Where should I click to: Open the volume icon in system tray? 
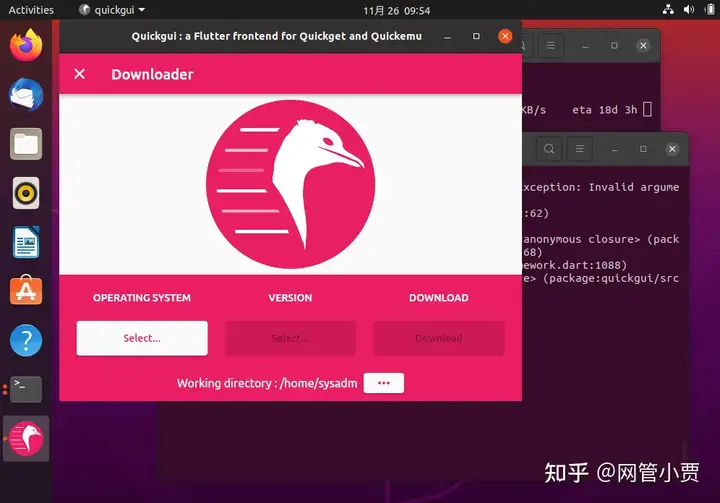pos(689,9)
